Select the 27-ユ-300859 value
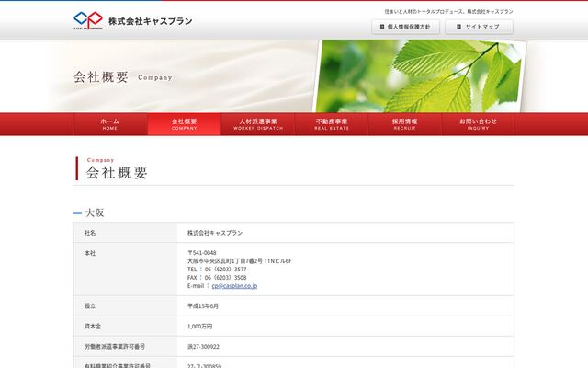This screenshot has width=588, height=368. (204, 366)
